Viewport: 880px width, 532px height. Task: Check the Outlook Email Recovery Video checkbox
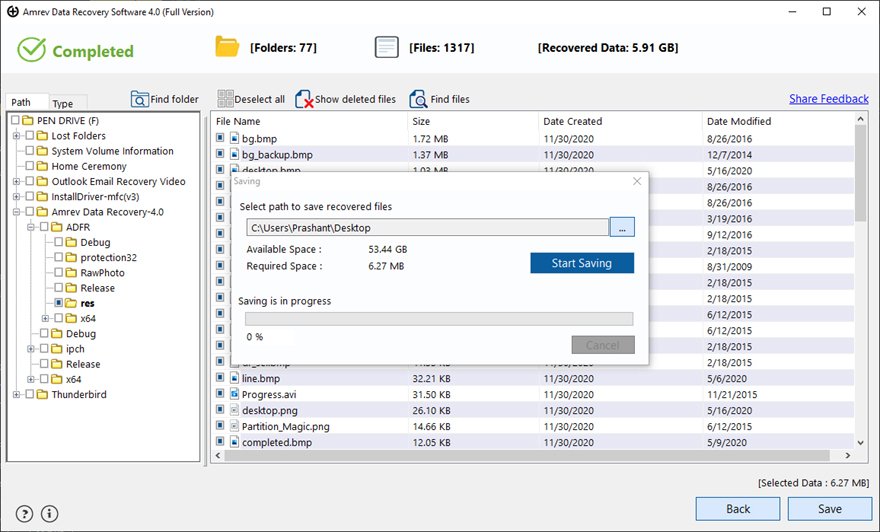[30, 181]
